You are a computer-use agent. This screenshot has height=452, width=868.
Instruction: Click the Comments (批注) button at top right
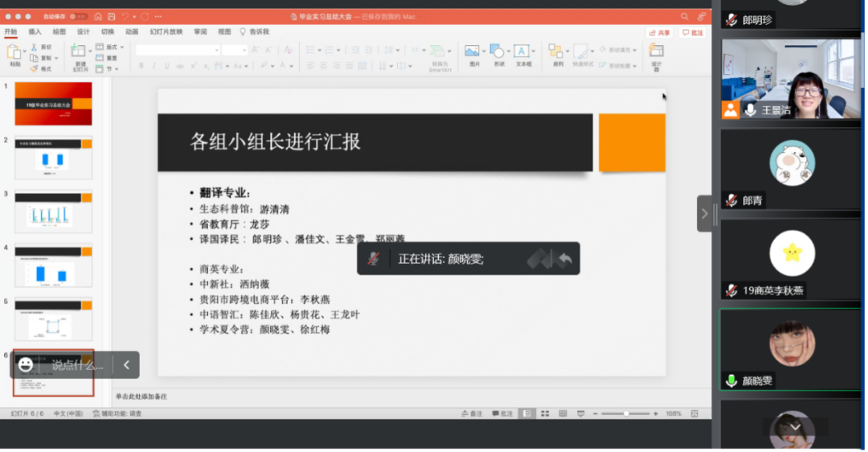[692, 33]
